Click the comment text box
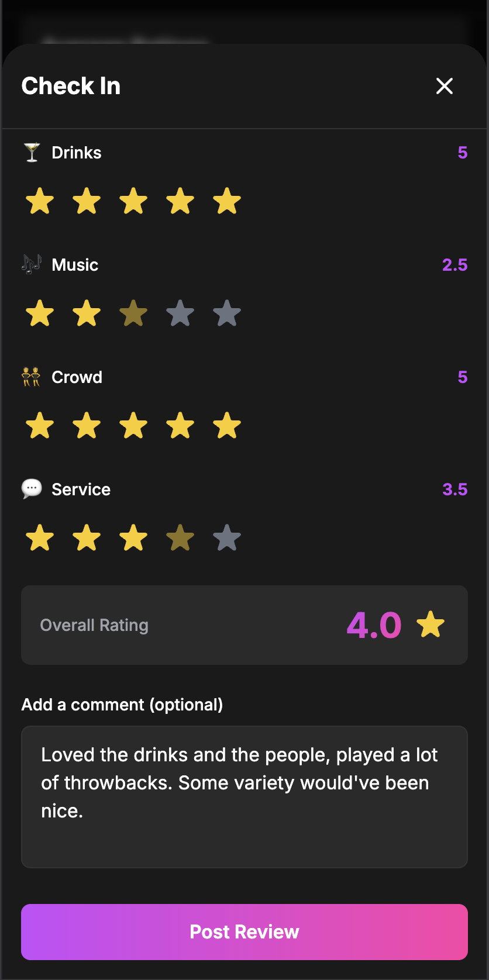Image resolution: width=489 pixels, height=980 pixels. click(x=244, y=796)
